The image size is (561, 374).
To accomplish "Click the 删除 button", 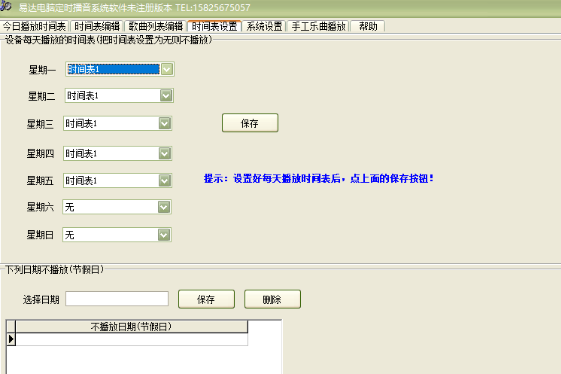I will pos(272,299).
